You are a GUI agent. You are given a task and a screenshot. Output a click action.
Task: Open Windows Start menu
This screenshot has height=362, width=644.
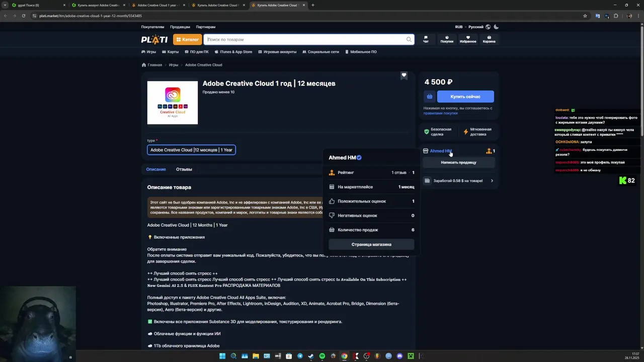coord(222,356)
